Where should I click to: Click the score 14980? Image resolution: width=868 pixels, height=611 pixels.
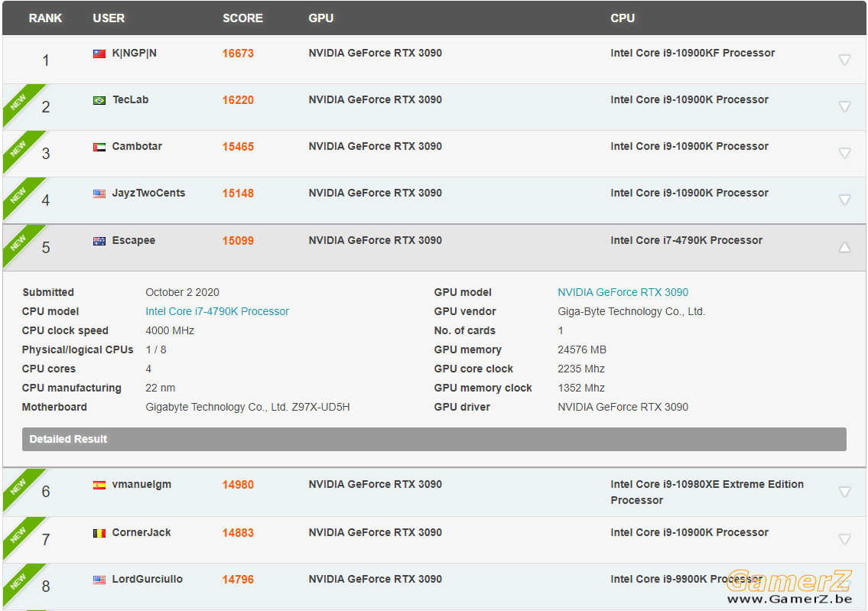[238, 485]
